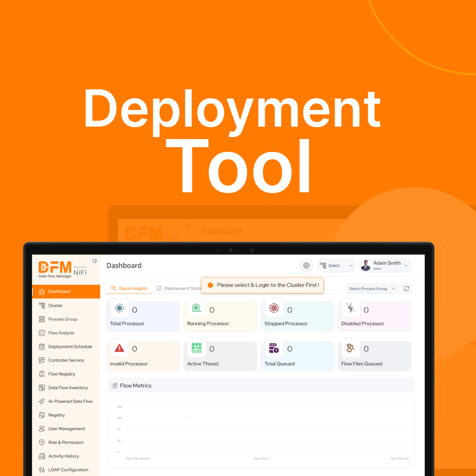
Task: Click the Invalid Processor label
Action: coord(129,364)
